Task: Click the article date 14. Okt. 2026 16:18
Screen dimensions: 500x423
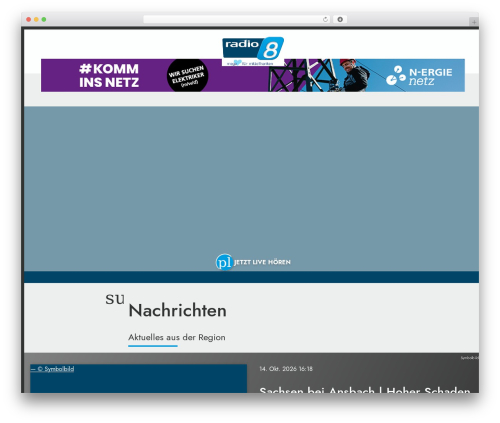Action: click(x=286, y=369)
